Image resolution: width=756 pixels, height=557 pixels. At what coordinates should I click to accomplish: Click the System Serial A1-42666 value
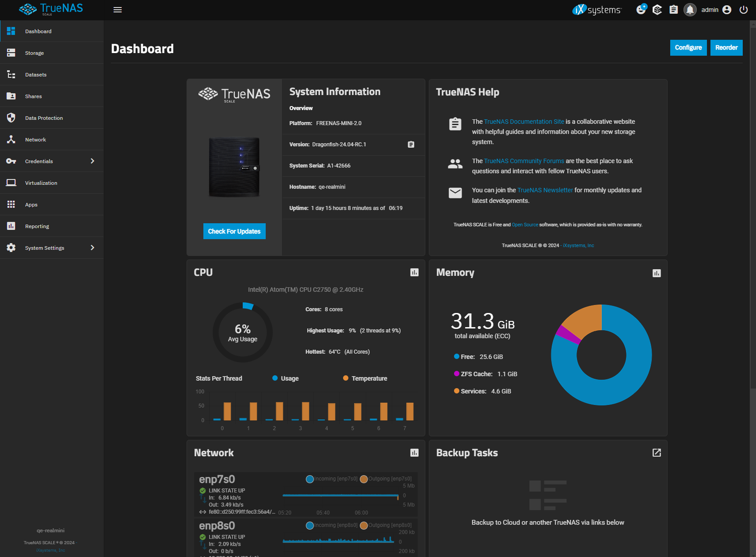[x=339, y=166]
